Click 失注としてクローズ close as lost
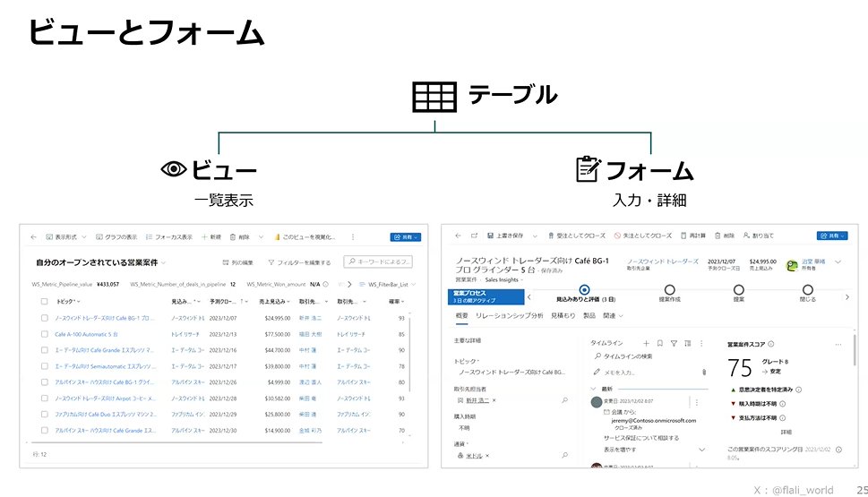 (x=642, y=236)
